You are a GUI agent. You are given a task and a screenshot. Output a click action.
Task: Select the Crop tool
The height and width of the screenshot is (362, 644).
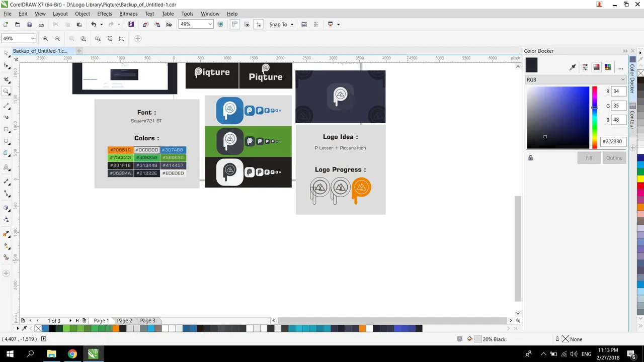6,79
